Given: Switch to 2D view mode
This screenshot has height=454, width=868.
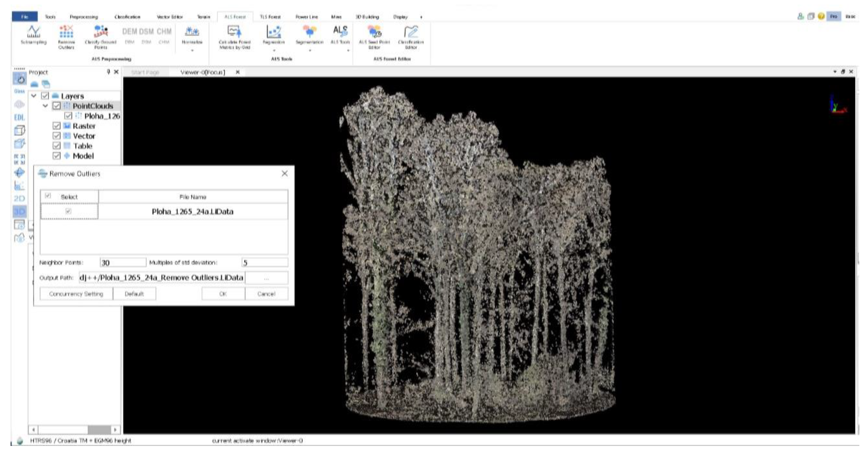Looking at the screenshot, I should coord(19,198).
